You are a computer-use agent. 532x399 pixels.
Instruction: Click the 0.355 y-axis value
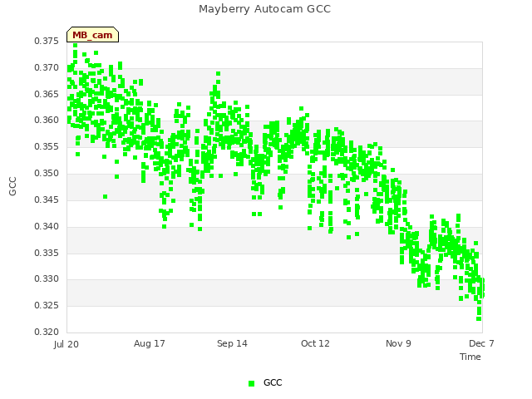(x=47, y=147)
